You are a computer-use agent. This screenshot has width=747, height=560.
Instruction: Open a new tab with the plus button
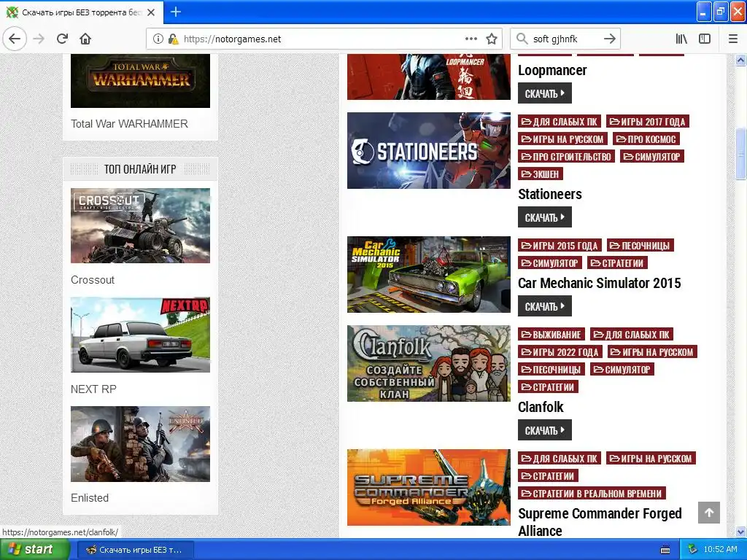point(175,12)
